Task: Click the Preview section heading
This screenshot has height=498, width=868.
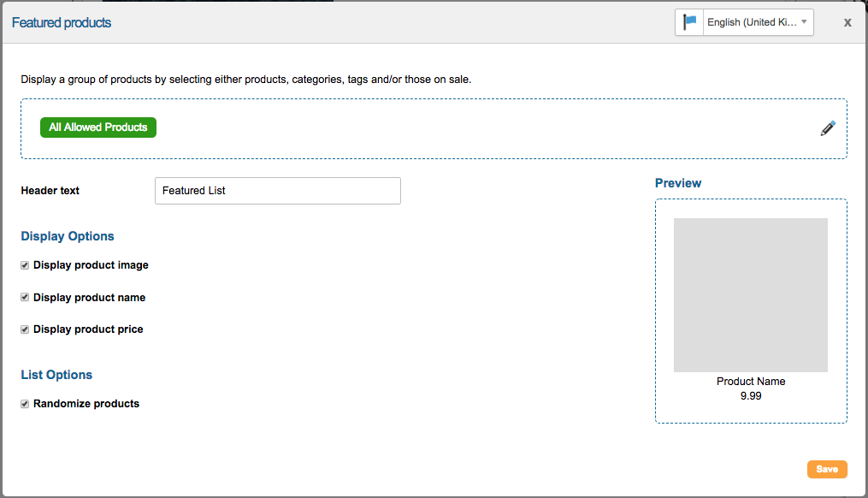Action: (x=678, y=183)
